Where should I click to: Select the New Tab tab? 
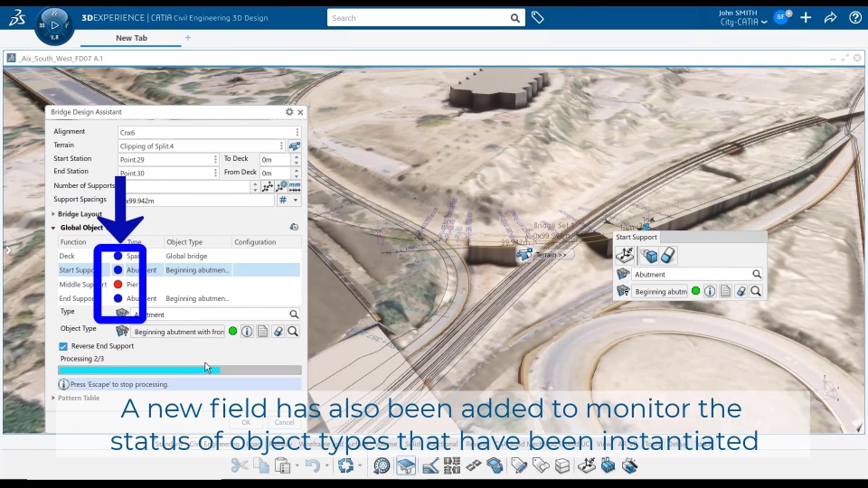click(131, 38)
